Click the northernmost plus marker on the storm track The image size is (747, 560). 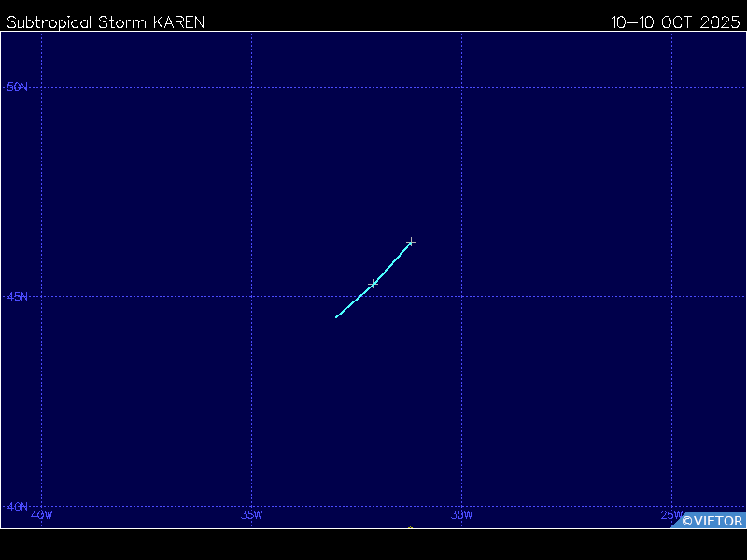(410, 243)
